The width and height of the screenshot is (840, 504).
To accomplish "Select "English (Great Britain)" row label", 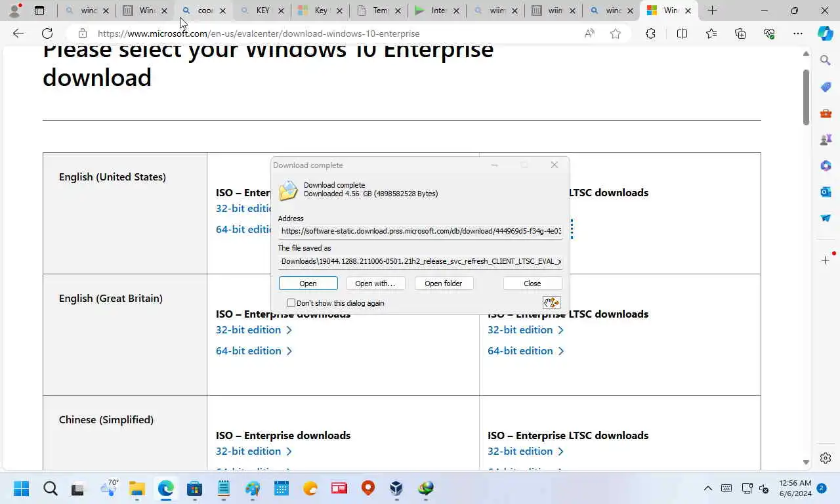I will pos(111,298).
